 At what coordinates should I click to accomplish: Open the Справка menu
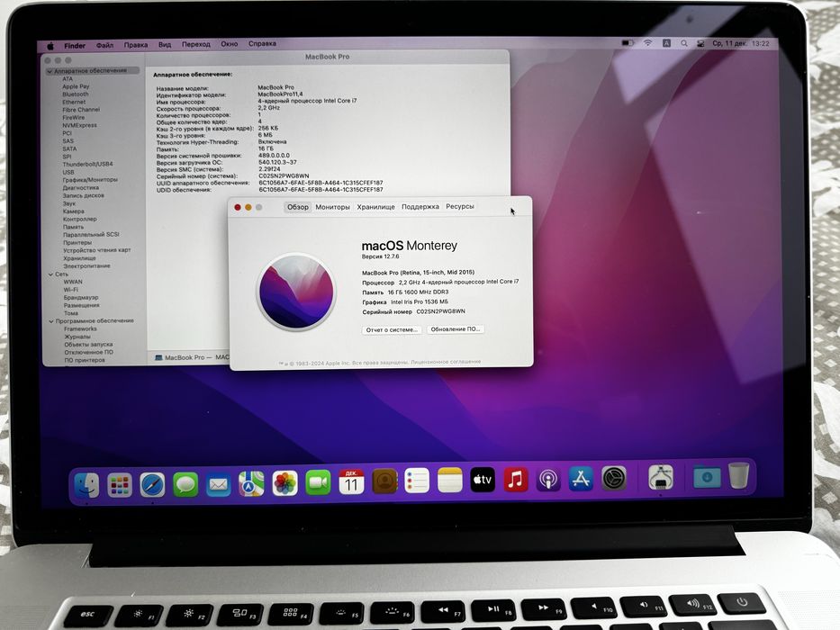click(x=262, y=43)
